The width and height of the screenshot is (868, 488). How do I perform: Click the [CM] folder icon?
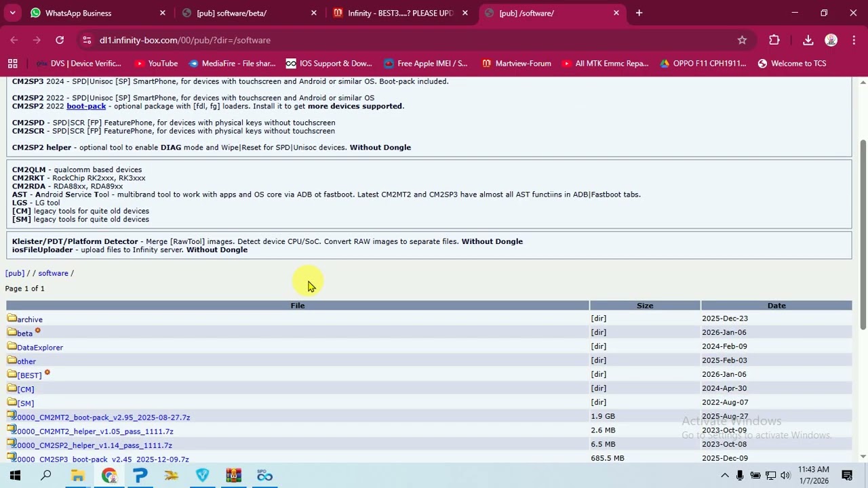pos(12,388)
